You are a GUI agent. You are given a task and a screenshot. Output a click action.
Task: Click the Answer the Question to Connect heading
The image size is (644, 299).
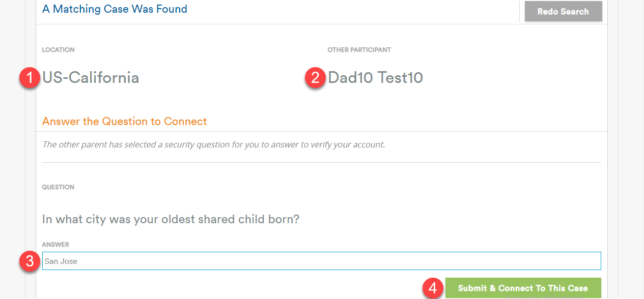125,122
